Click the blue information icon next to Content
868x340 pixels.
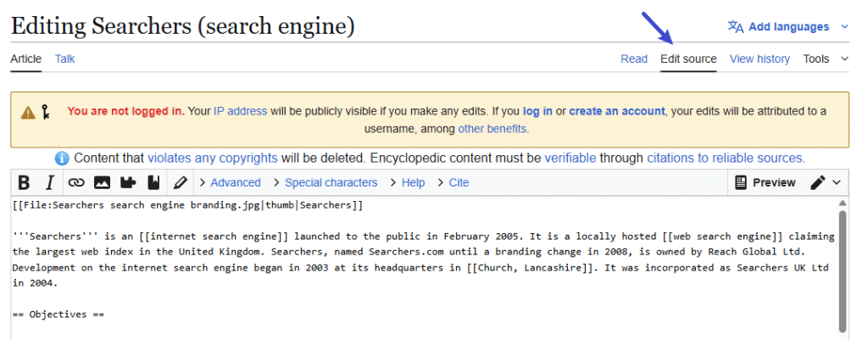[62, 159]
